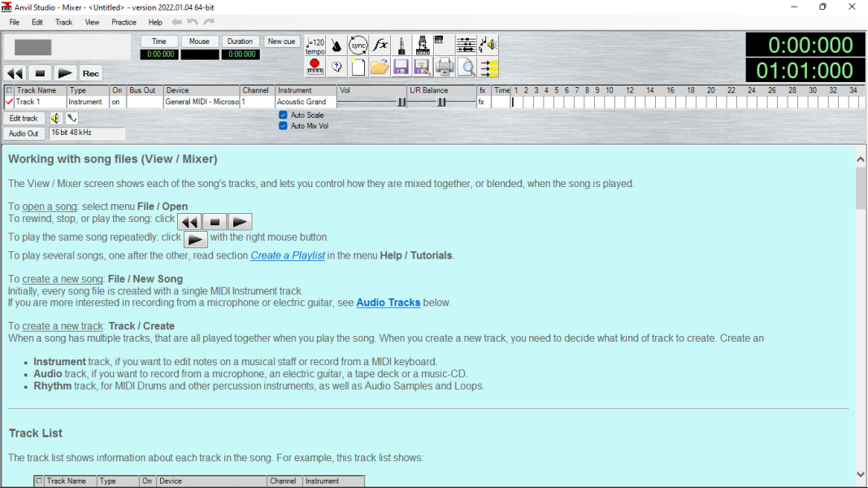Screen dimensions: 868x488
Task: Open the fx effects tool
Action: click(x=379, y=45)
